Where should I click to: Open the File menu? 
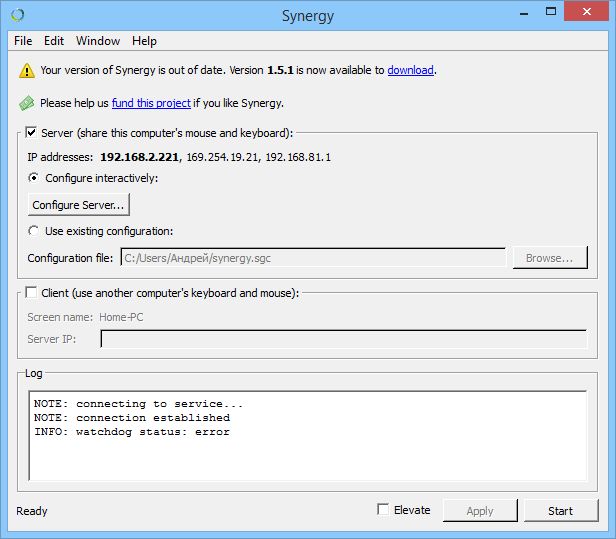coord(23,41)
